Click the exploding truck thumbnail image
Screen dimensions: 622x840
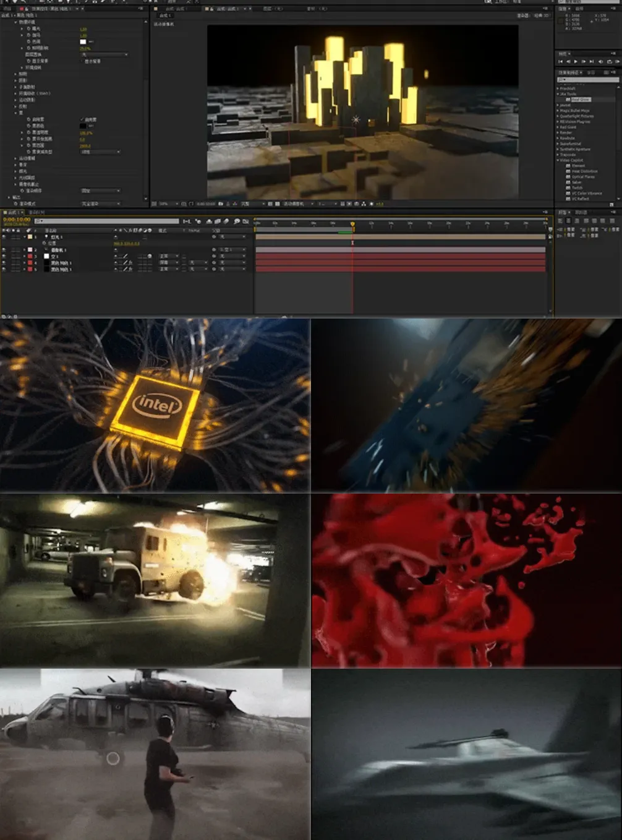point(155,580)
